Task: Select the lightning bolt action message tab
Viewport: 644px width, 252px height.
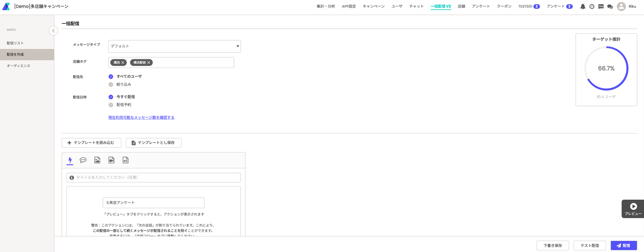Action: point(70,160)
